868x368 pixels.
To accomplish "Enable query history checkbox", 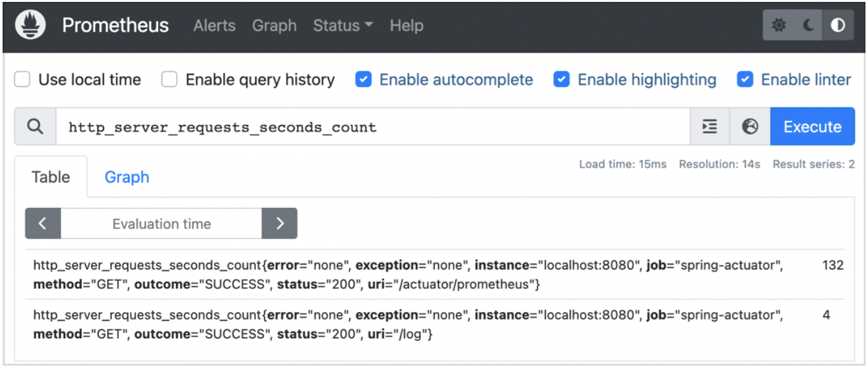I will (x=170, y=80).
